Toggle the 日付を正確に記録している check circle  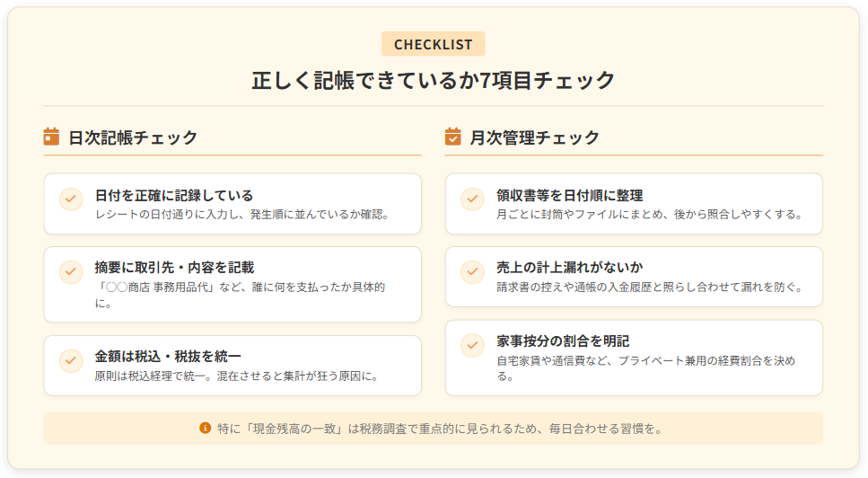point(71,199)
